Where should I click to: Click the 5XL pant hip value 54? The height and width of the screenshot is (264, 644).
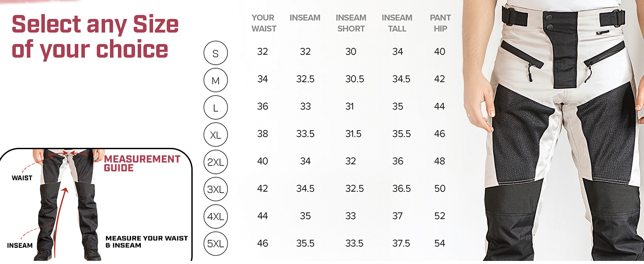click(440, 243)
